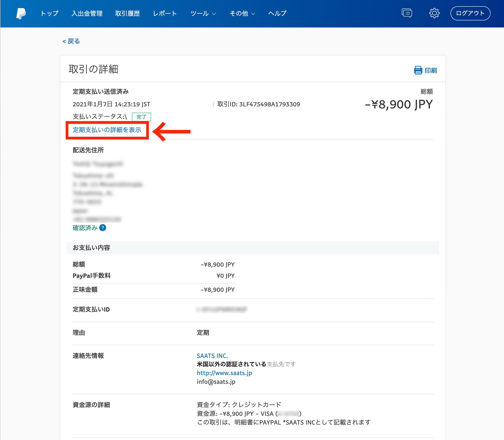Open SAATS INC. merchant link
Viewport: 504px width, 440px height.
click(212, 356)
